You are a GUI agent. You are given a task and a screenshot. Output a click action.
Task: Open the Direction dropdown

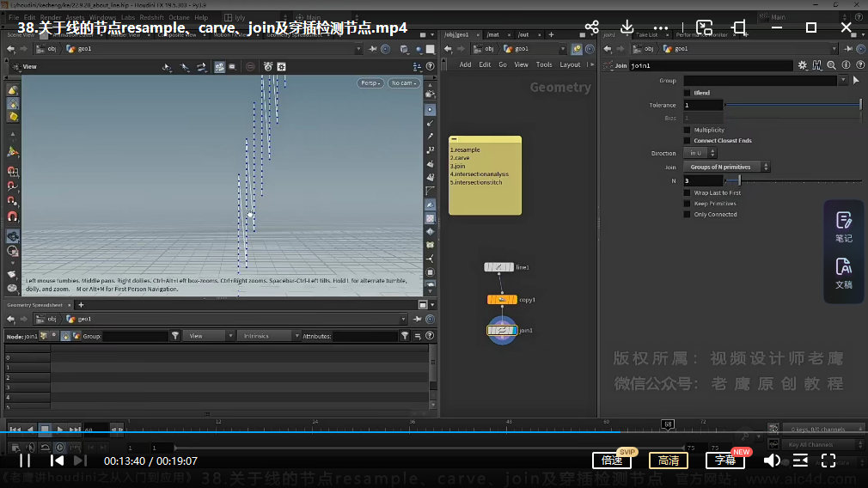pos(700,153)
